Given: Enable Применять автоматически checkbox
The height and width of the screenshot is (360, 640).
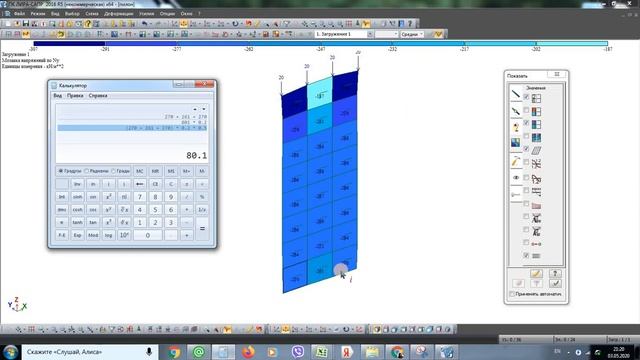Looking at the screenshot, I should pyautogui.click(x=512, y=294).
